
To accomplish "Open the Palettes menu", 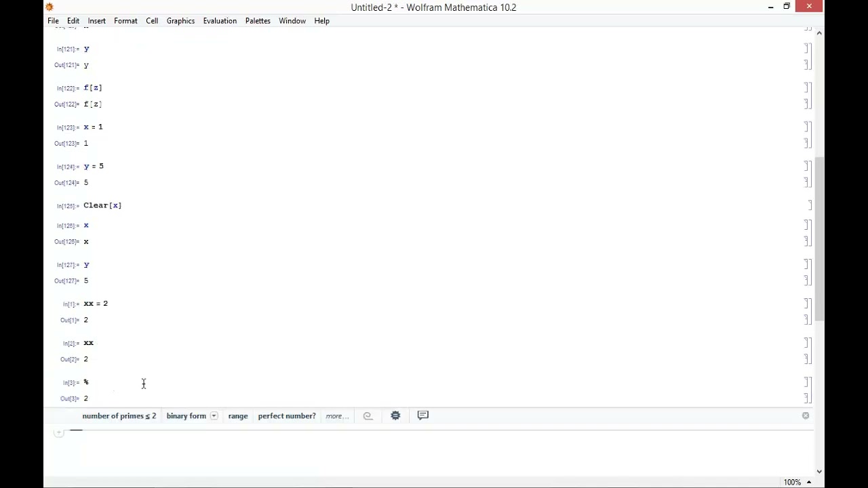I will tap(258, 21).
